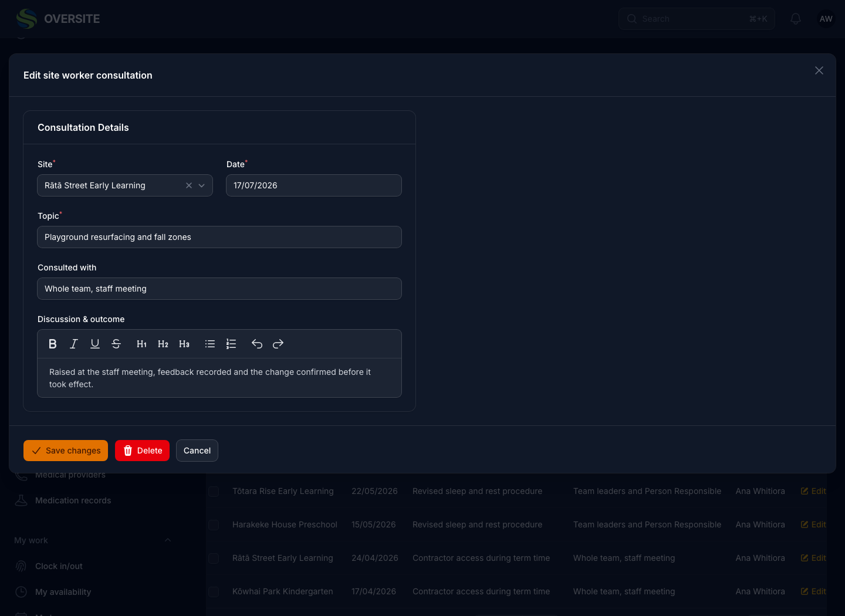Screen dimensions: 845x616
Task: Undo last edit in editor
Action: [257, 344]
